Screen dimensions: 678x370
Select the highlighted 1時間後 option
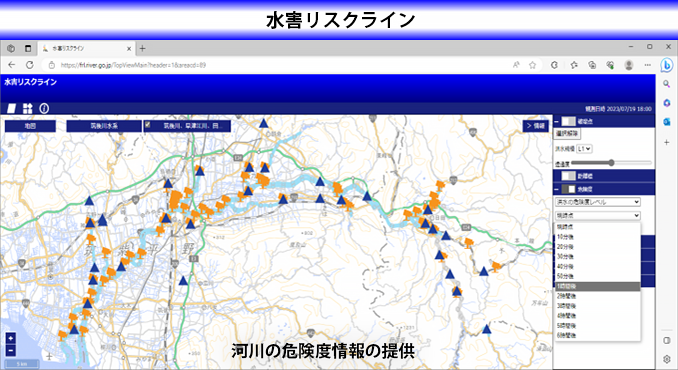coord(597,286)
